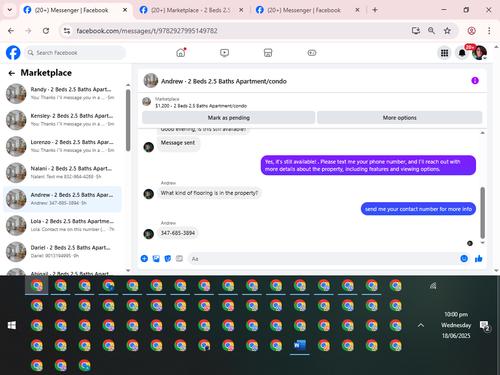Viewport: 500px width, 375px height.
Task: Open Chrome three-dot menu
Action: pos(489,31)
